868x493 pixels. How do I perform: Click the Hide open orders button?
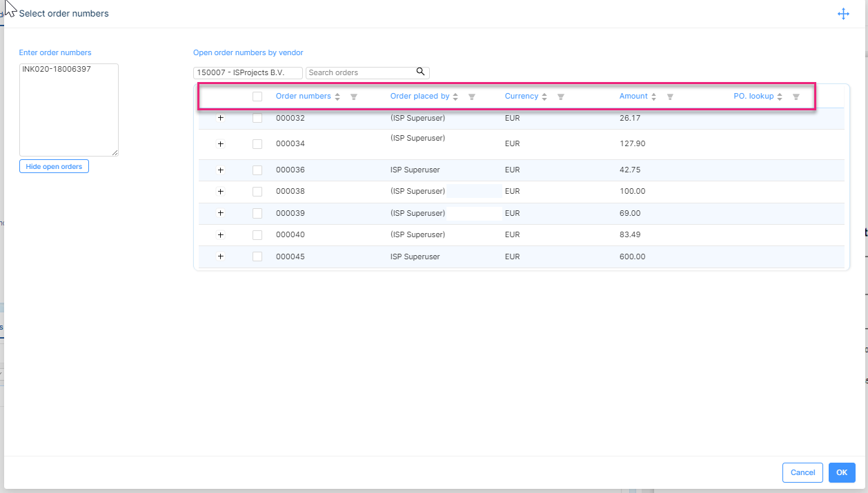[54, 166]
